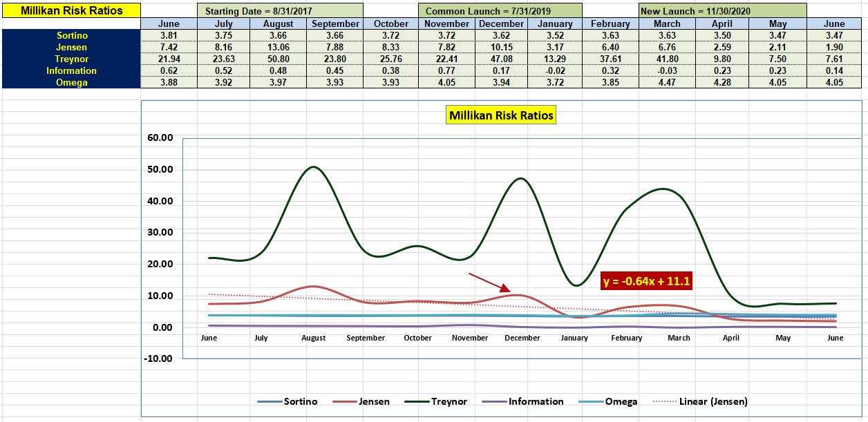Viewport: 868px width, 422px height.
Task: Click the Sortino row header cell
Action: click(70, 35)
